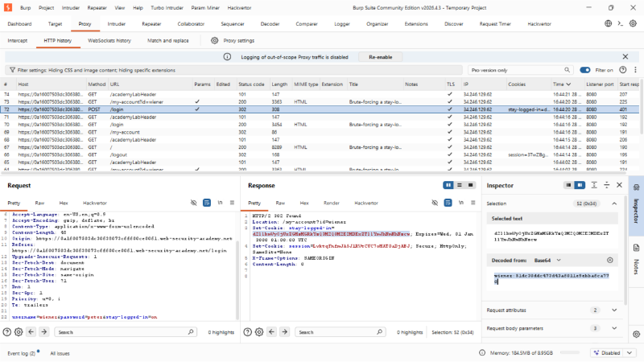Click the info icon on the logging banner
The image size is (644, 362).
point(227,56)
